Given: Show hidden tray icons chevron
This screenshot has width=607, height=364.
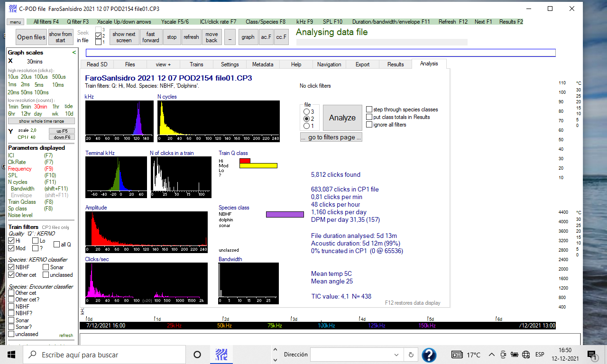Looking at the screenshot, I should coord(491,355).
